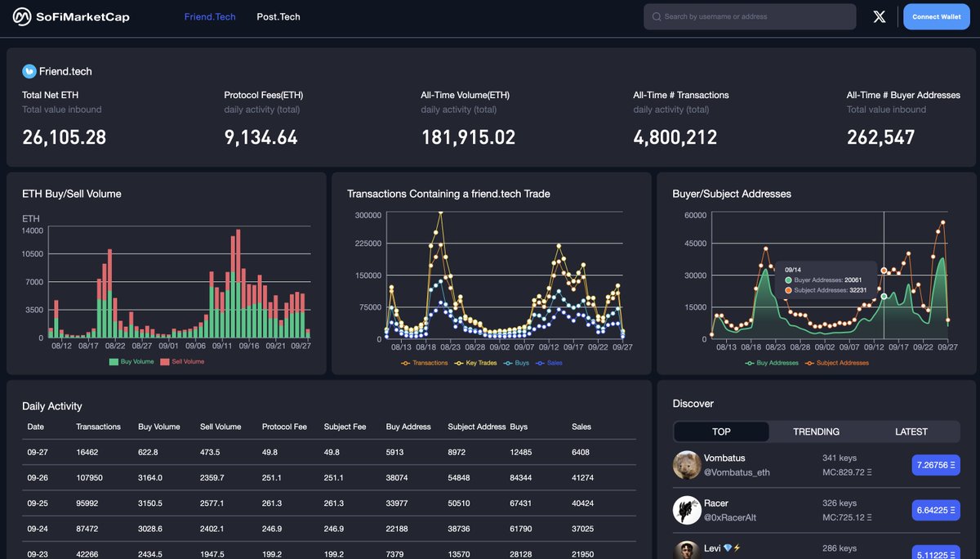Click the 6.64225 price button for Racer
Viewport: 980px width, 559px height.
point(936,511)
